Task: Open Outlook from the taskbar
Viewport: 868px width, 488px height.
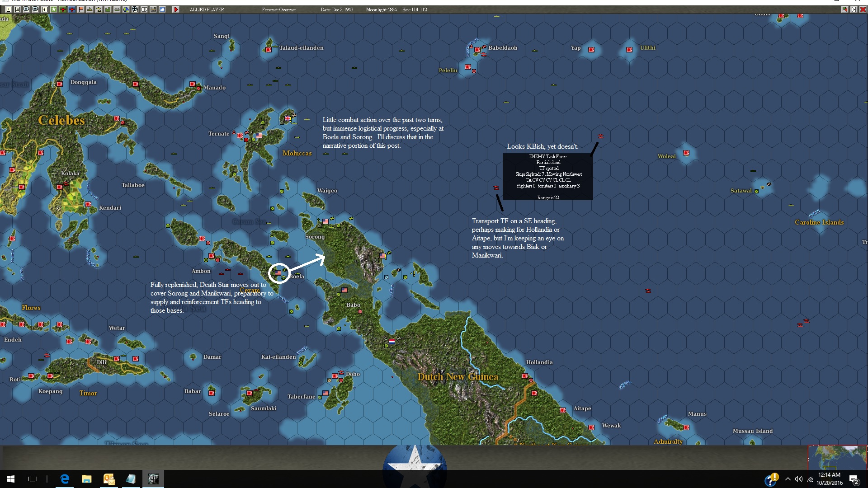Action: [109, 479]
